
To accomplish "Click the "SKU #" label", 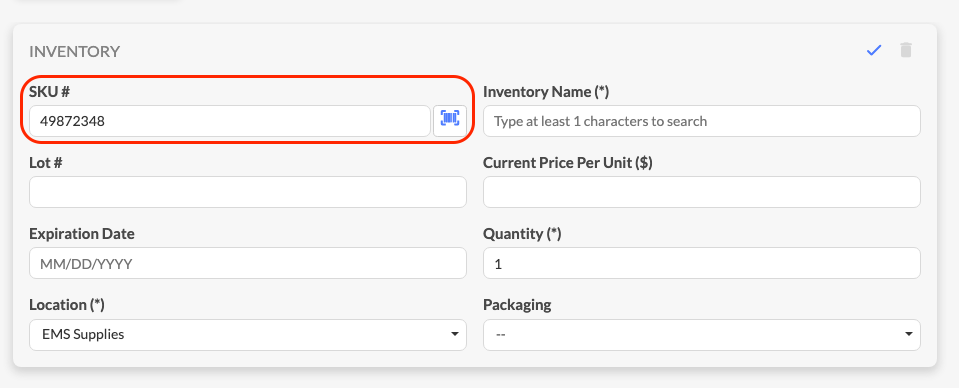I will [x=50, y=92].
